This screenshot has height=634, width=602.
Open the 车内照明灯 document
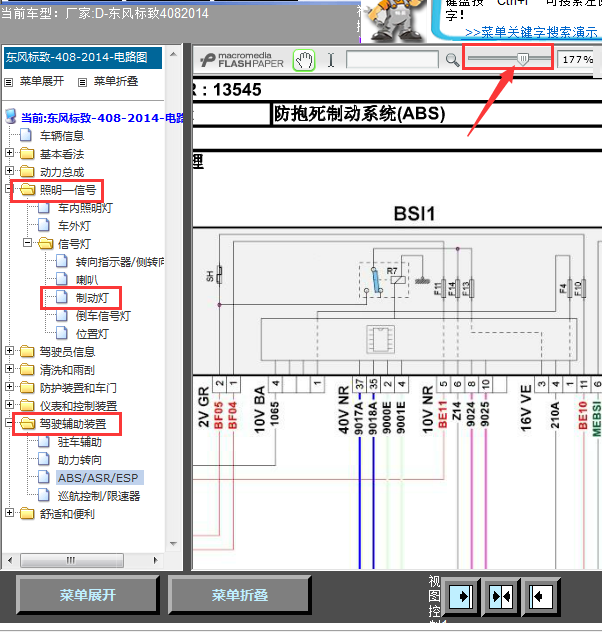pos(85,208)
